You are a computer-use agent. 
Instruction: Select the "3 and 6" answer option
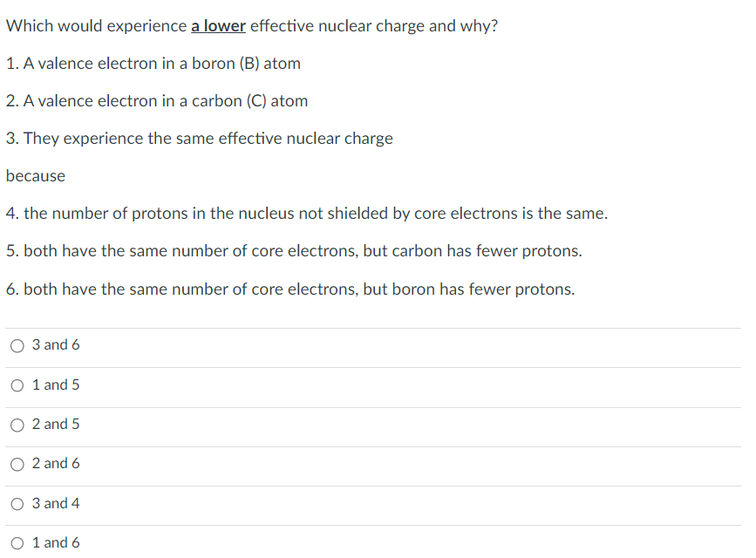[x=17, y=345]
